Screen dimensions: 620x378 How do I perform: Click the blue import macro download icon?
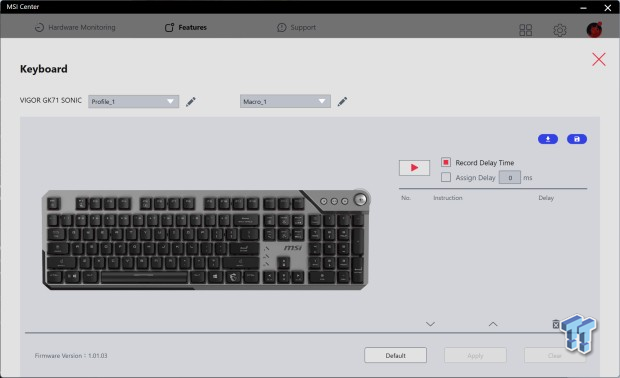pyautogui.click(x=548, y=139)
